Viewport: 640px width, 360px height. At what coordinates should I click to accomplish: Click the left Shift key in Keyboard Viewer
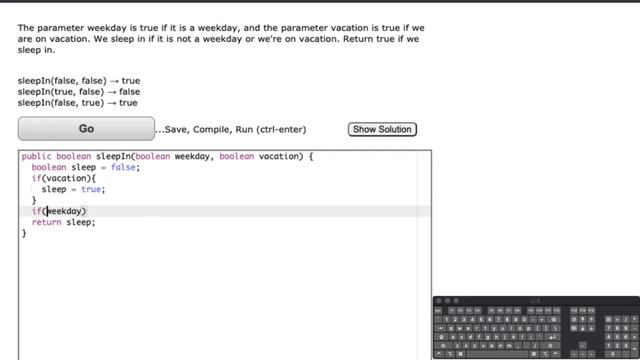(443, 346)
